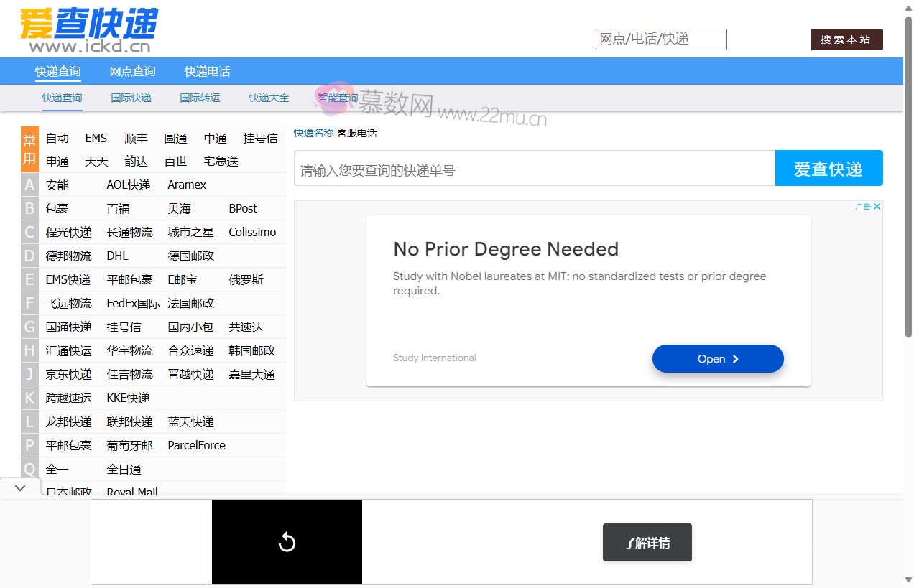Click the 常用 label in the letter sidebar
This screenshot has height=588, width=914.
pyautogui.click(x=29, y=149)
